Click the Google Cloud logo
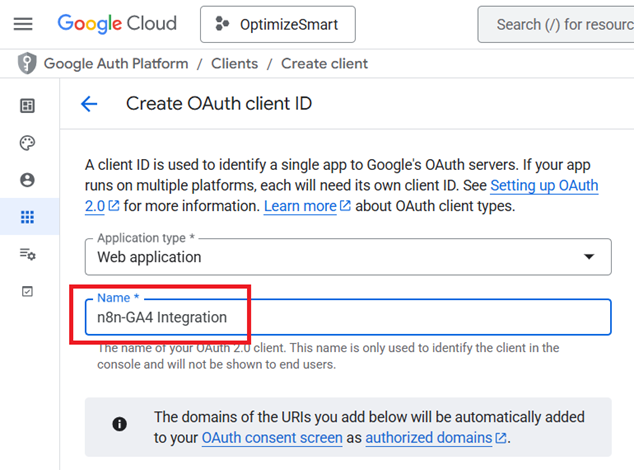 pos(117,23)
